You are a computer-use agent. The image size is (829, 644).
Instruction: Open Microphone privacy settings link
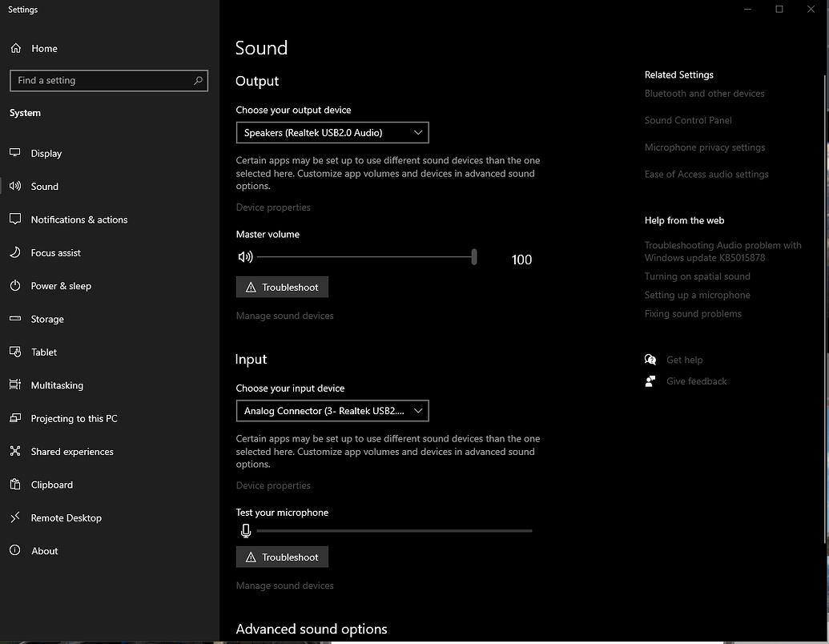click(x=705, y=147)
